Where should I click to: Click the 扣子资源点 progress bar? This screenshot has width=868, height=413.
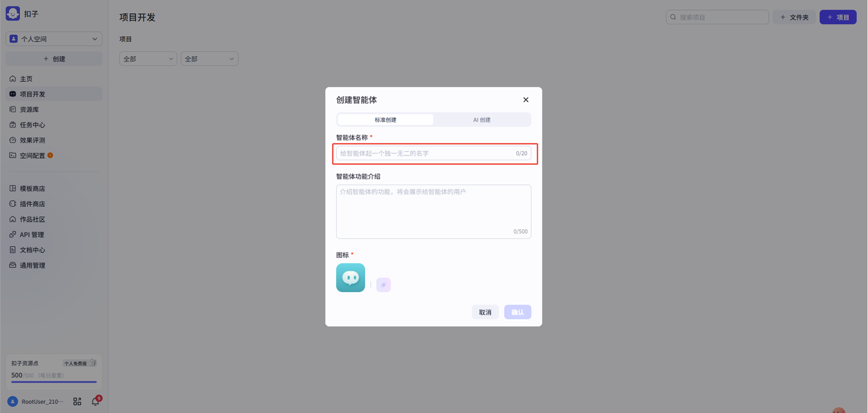[54, 382]
